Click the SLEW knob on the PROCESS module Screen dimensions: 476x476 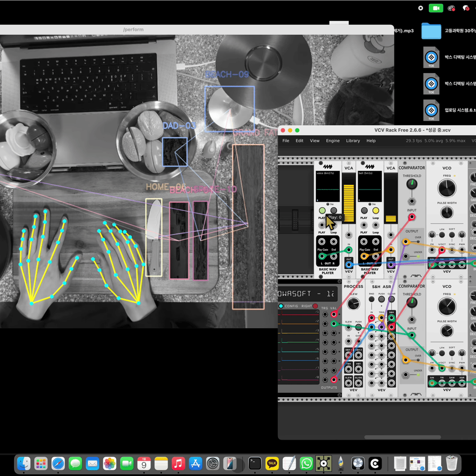pyautogui.click(x=353, y=304)
